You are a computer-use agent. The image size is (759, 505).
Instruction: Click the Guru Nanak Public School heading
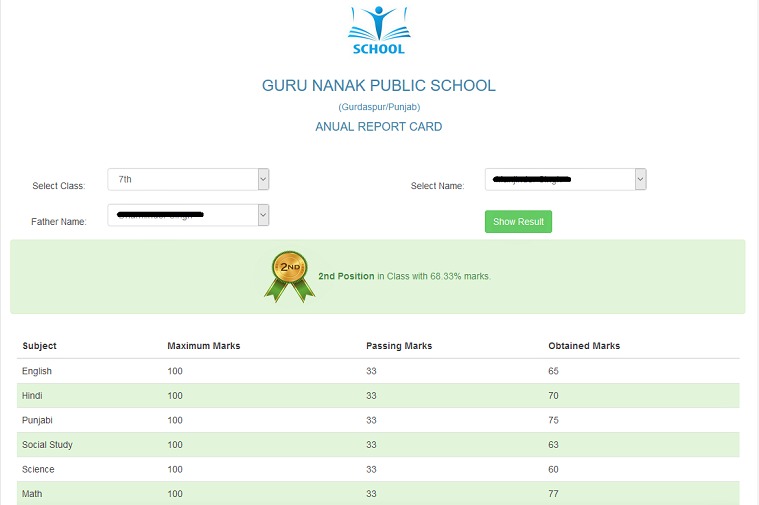[378, 86]
